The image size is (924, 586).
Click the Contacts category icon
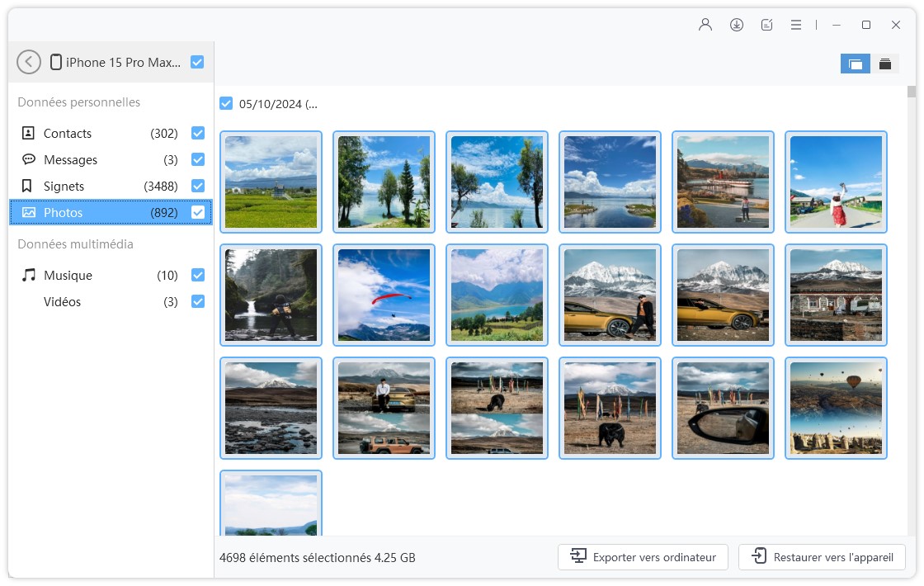(28, 133)
